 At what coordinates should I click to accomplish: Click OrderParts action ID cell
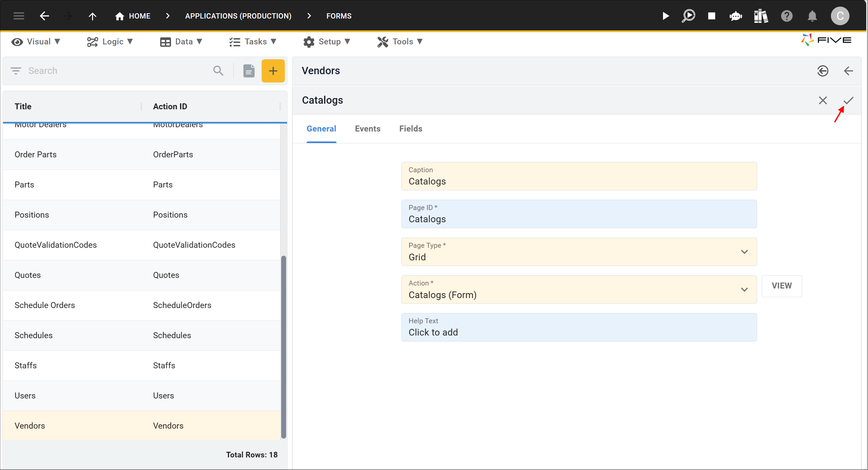pyautogui.click(x=173, y=155)
